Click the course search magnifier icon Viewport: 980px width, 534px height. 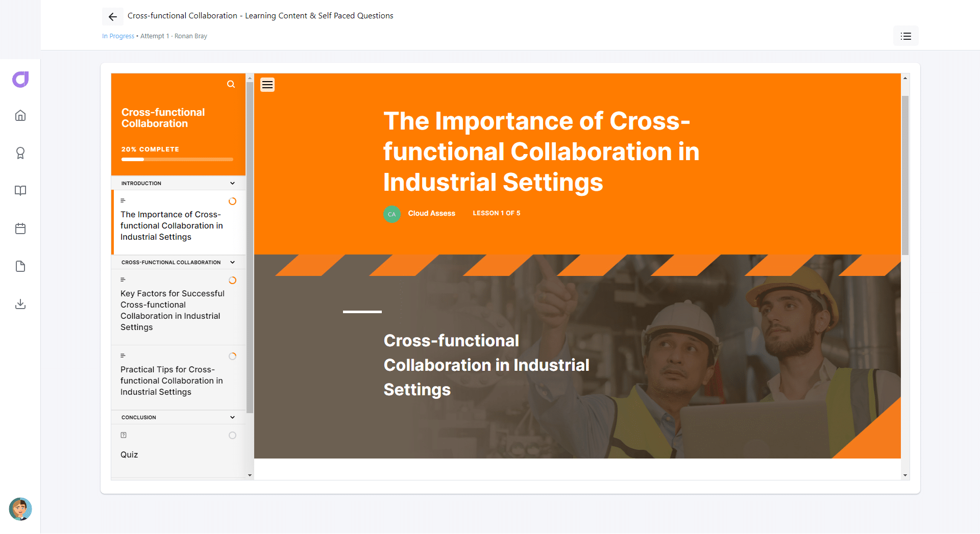[231, 84]
